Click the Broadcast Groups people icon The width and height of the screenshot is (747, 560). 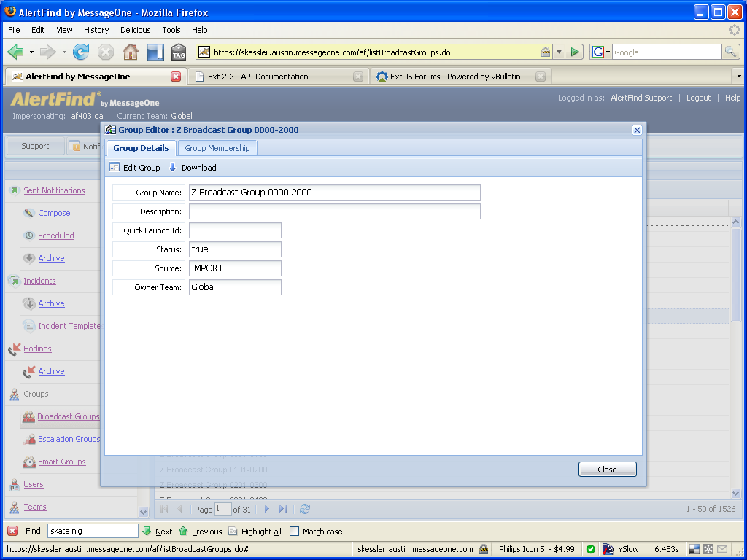(x=28, y=416)
